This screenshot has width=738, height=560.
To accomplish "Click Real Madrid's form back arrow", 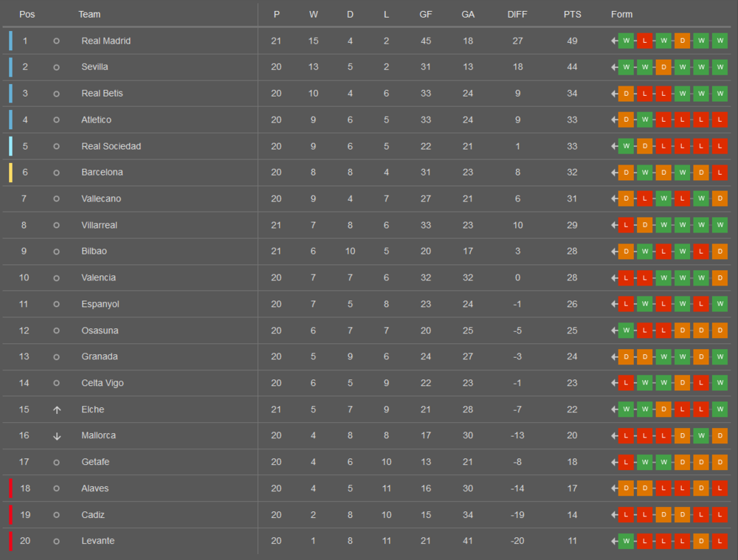I will click(614, 41).
